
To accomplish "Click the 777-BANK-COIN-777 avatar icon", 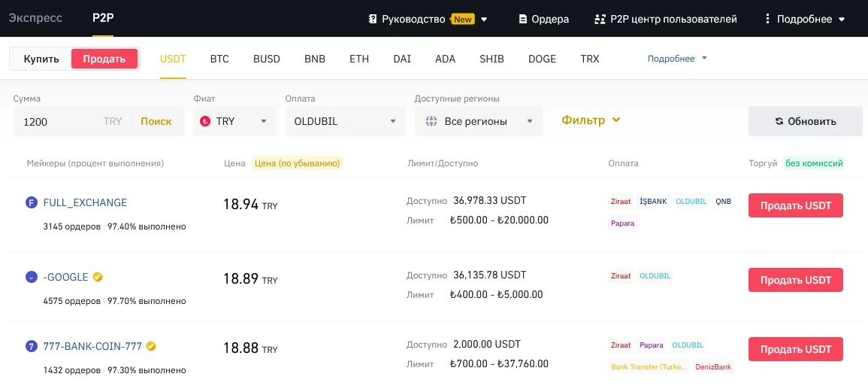I will coord(32,346).
